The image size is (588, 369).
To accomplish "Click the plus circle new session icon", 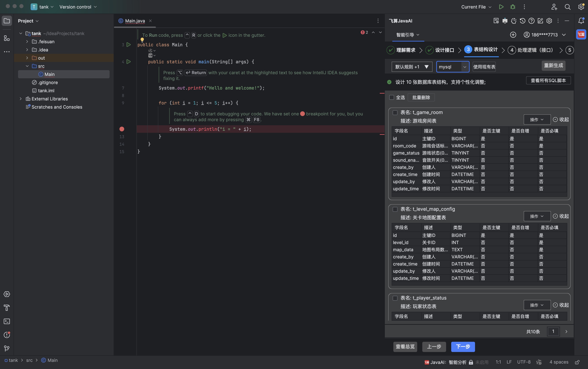I will [x=513, y=35].
